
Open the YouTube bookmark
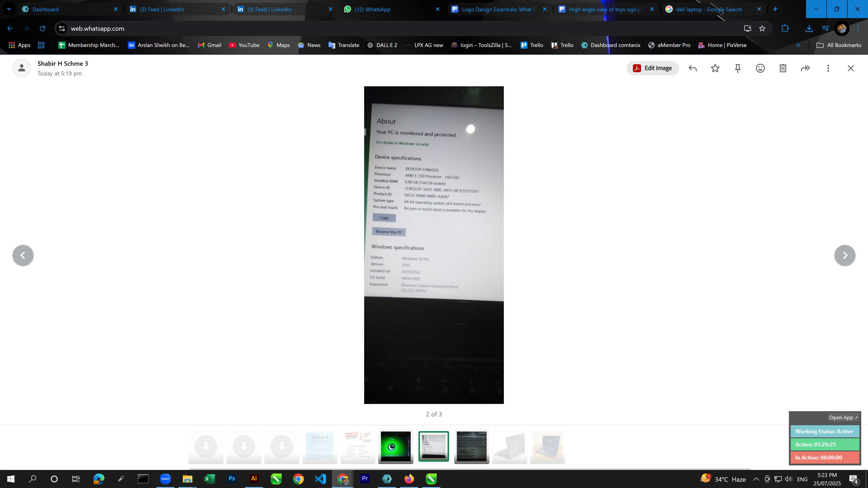point(244,45)
